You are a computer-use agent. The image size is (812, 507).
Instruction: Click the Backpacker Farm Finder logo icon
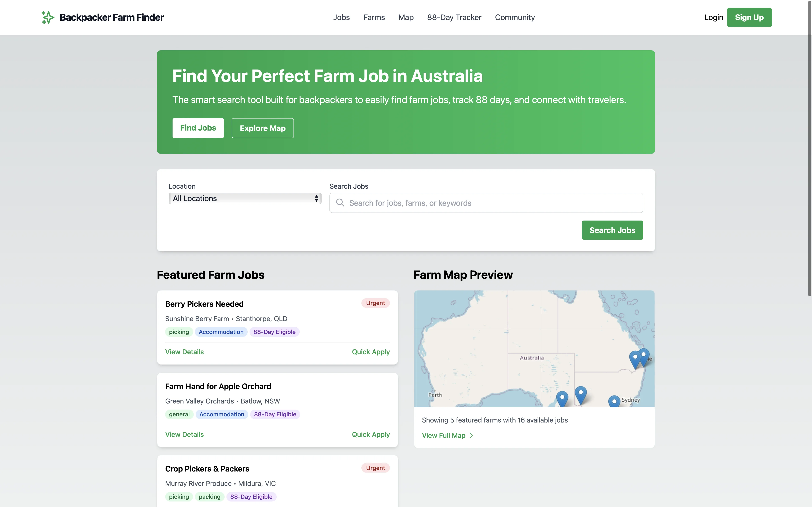coord(47,17)
